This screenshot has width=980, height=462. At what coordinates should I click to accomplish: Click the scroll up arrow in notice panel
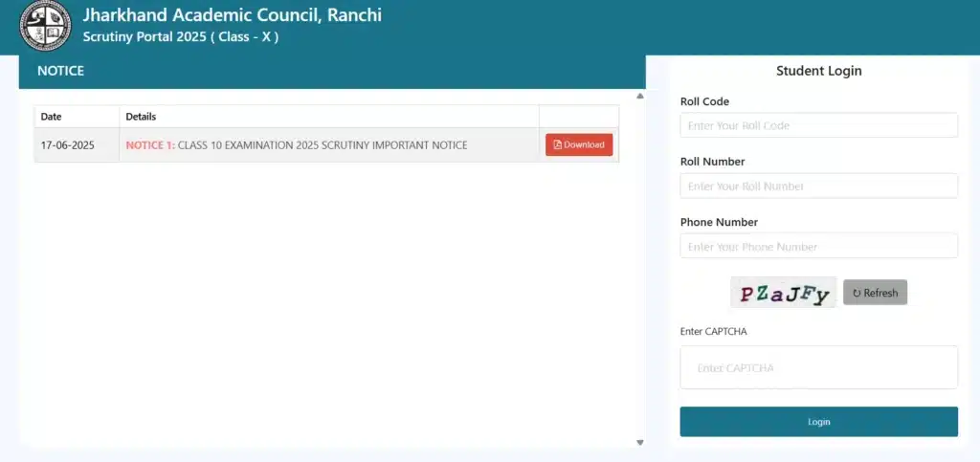click(x=640, y=97)
